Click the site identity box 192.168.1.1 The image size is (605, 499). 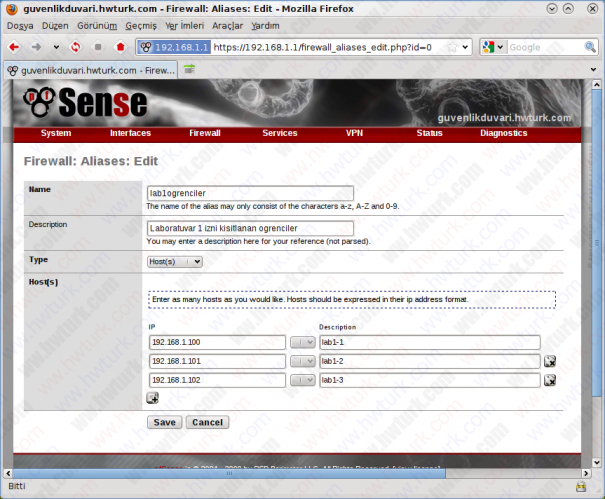tap(174, 47)
